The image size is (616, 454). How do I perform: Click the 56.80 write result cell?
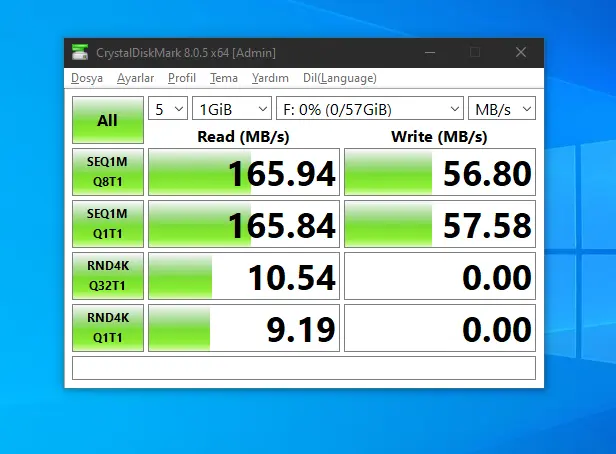440,172
